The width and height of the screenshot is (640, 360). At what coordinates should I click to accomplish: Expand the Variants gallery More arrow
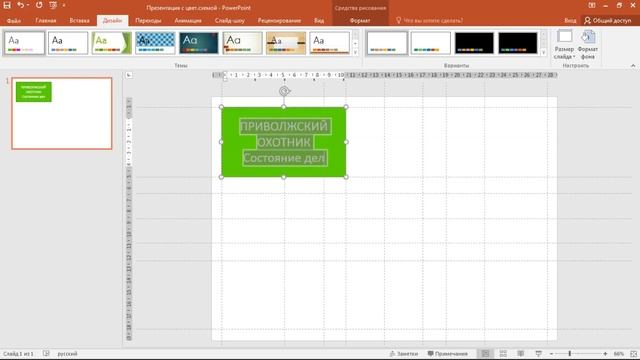[543, 52]
